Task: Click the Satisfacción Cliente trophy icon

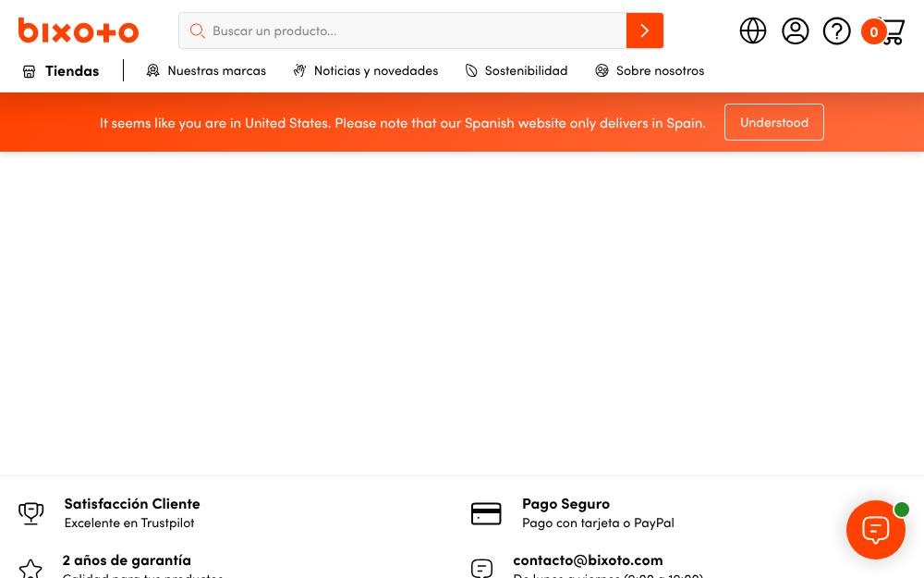Action: (31, 513)
